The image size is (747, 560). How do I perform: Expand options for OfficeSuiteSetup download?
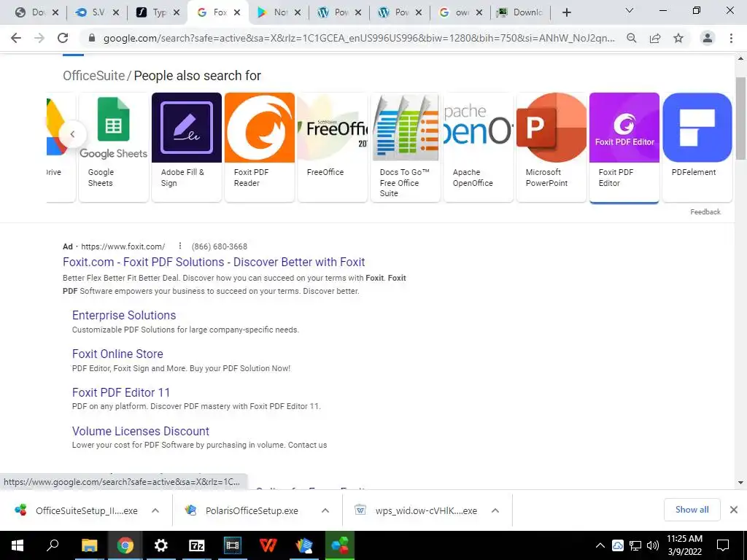point(155,510)
